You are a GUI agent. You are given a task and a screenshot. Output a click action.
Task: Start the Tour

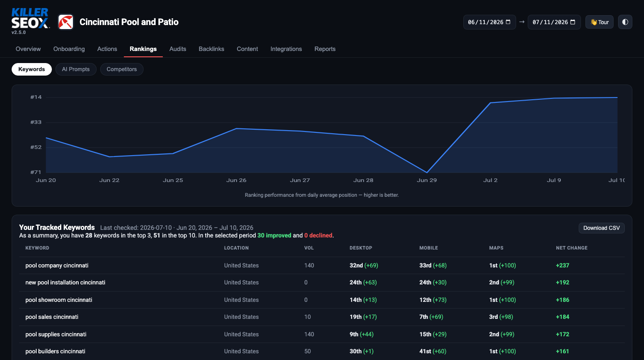click(599, 22)
